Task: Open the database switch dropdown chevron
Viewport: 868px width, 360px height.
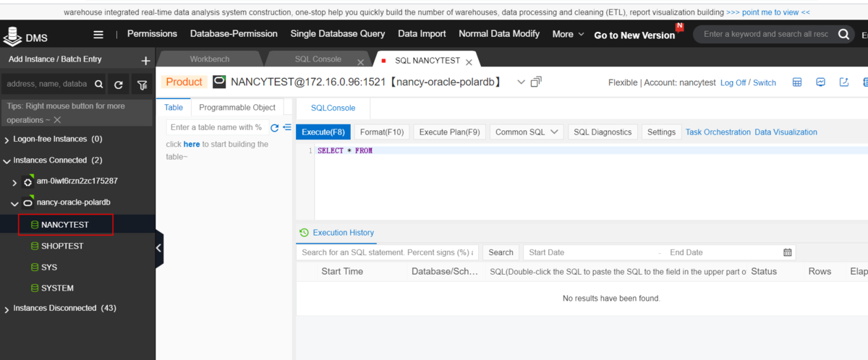Action: (522, 82)
